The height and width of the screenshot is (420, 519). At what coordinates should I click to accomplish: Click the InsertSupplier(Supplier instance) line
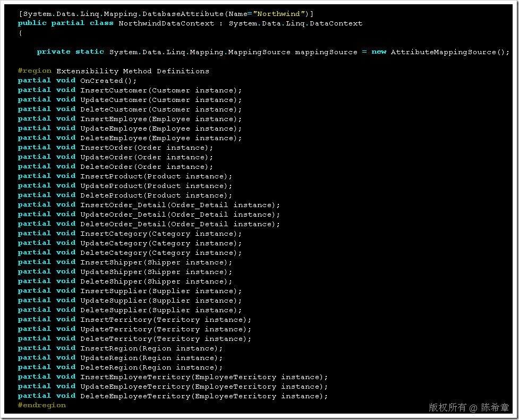tap(130, 291)
